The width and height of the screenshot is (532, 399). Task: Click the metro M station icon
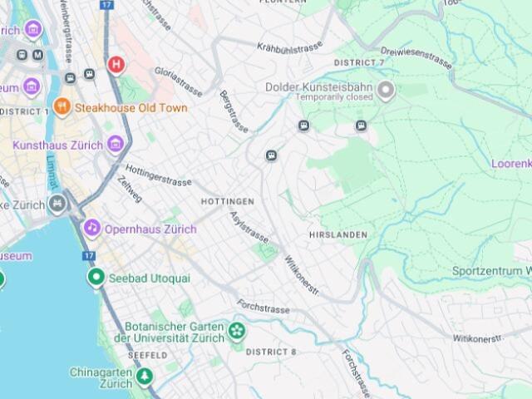click(x=38, y=55)
